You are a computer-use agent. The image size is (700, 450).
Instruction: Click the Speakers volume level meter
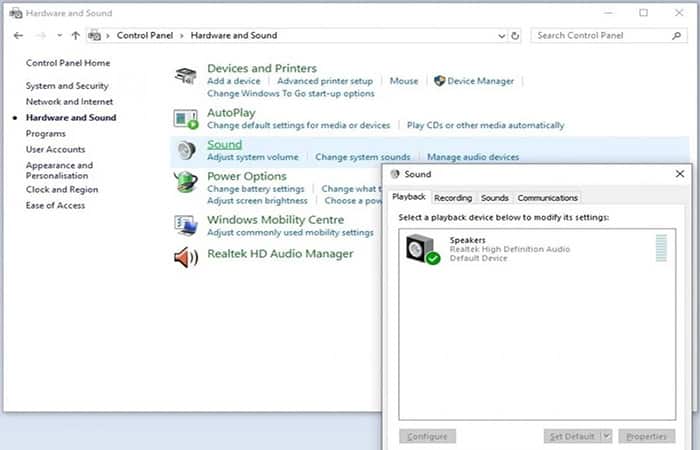tap(661, 248)
